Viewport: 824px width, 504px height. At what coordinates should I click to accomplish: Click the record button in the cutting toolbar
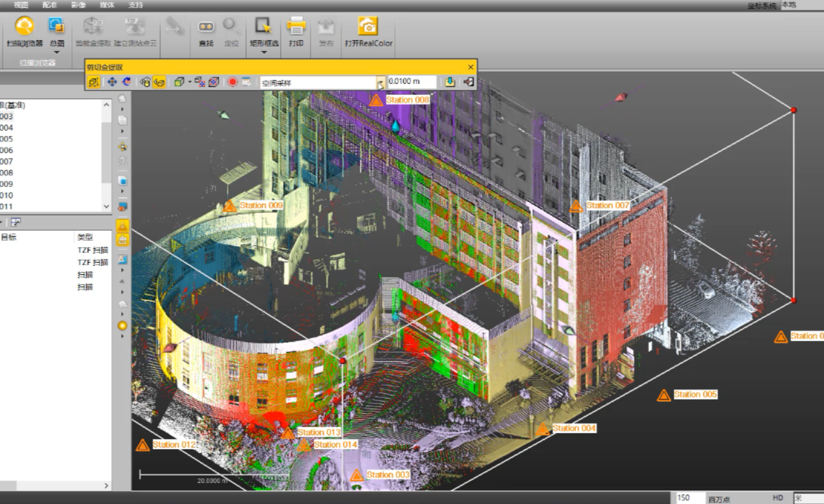pos(233,80)
